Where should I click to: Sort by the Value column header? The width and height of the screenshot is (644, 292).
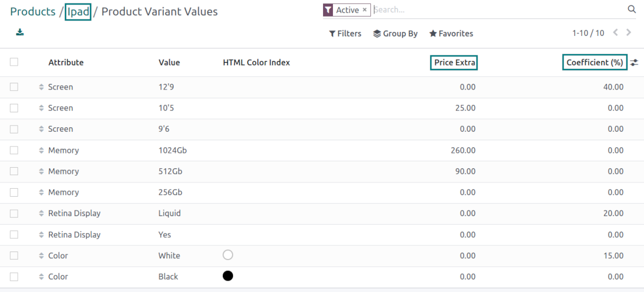(169, 63)
